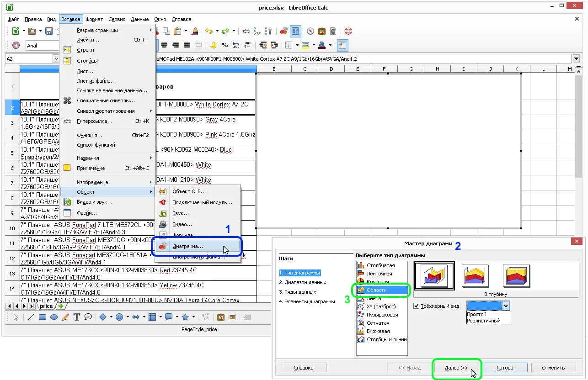Open the Undo history dropdown arrow
Image resolution: width=588 pixels, height=380 pixels.
[x=217, y=31]
